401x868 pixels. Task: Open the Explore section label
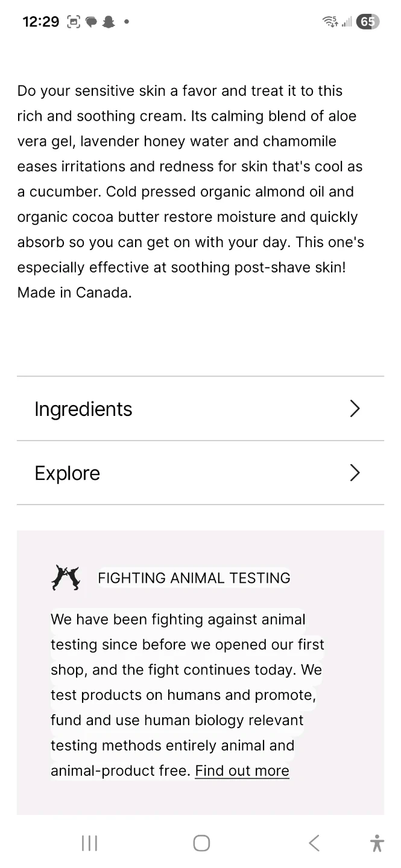click(x=68, y=473)
